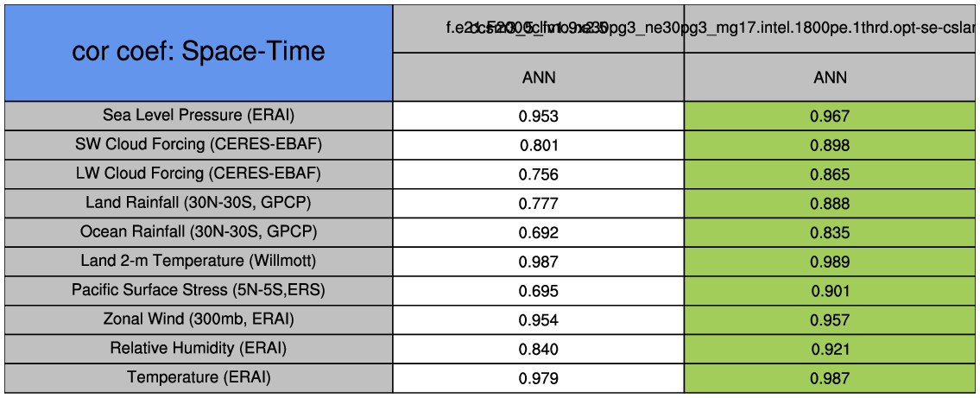Click the Pacific Surface Stress (5N-5S,ERS) label

coord(199,290)
